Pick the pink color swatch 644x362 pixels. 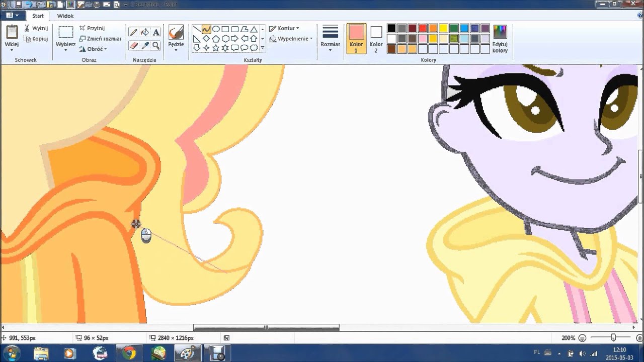coord(423,39)
